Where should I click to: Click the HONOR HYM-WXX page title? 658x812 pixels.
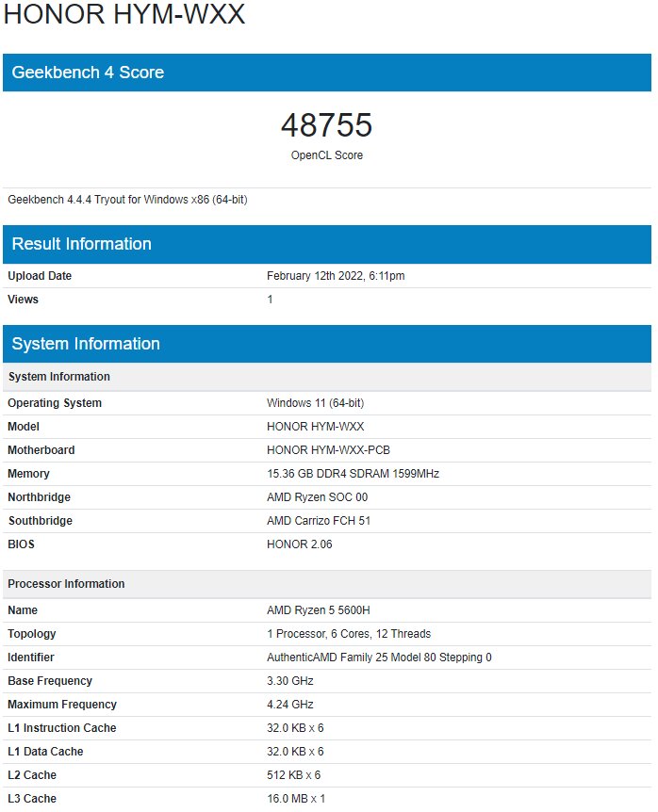123,13
